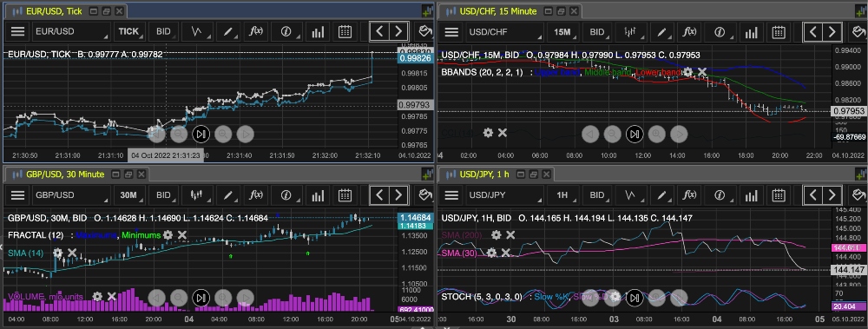
Task: Open BBANDS indicator settings gear
Action: [687, 72]
